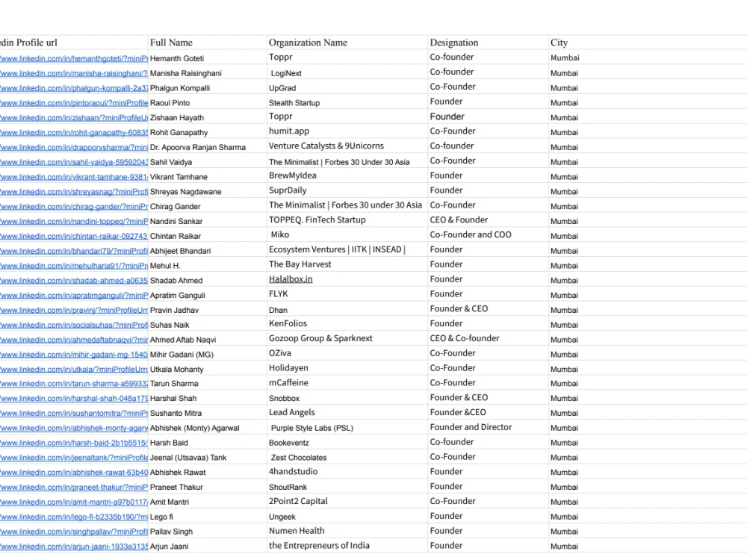Select the Founder and Director designation cell
This screenshot has height=560, width=747.
[488, 427]
